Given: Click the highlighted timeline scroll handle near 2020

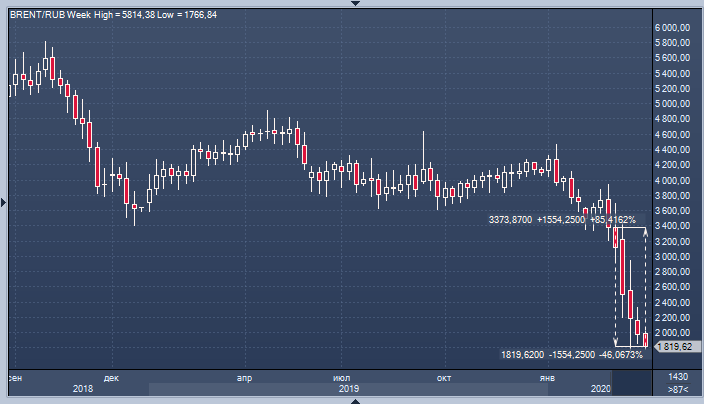Looking at the screenshot, I should click(630, 388).
